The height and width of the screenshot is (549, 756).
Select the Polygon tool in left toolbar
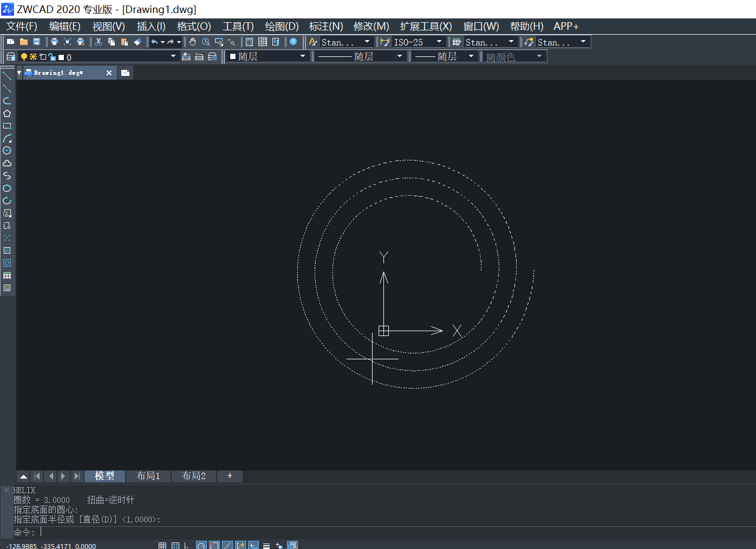(x=7, y=113)
